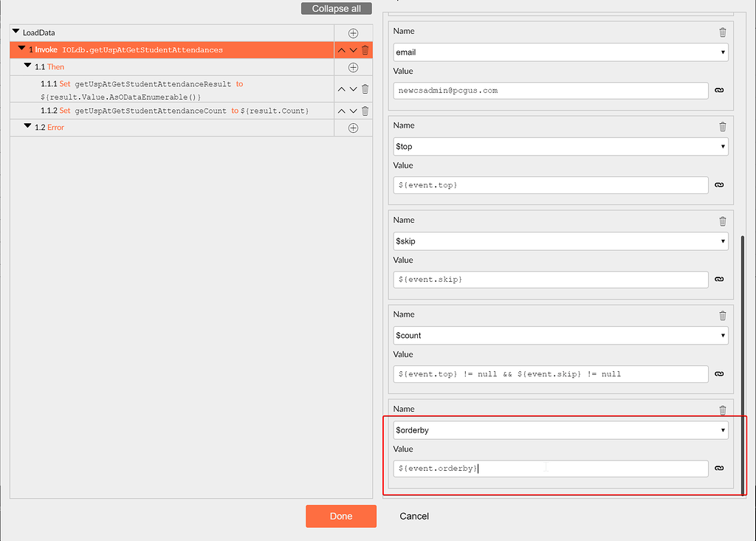Click Cancel to discard changes
The image size is (756, 541).
click(413, 516)
